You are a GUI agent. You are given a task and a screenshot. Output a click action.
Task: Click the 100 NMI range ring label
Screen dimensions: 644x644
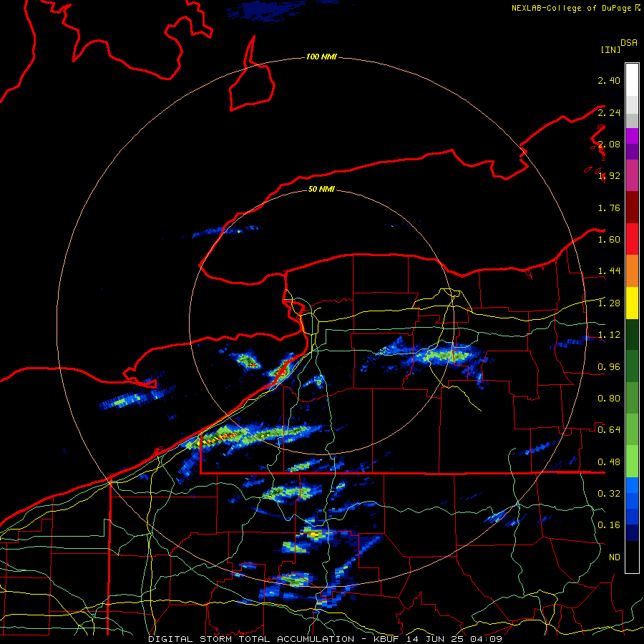(321, 57)
